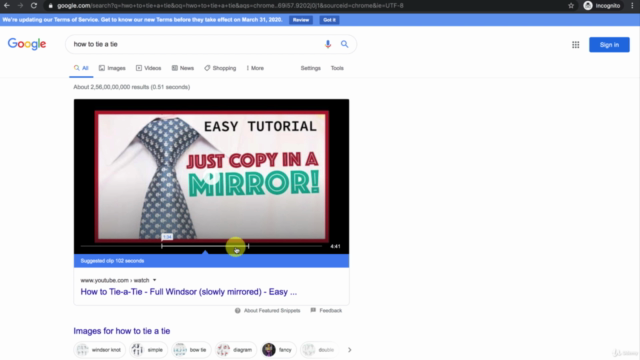Show more image chips with the right chevron
Viewport: 640px width, 360px height.
[349, 350]
